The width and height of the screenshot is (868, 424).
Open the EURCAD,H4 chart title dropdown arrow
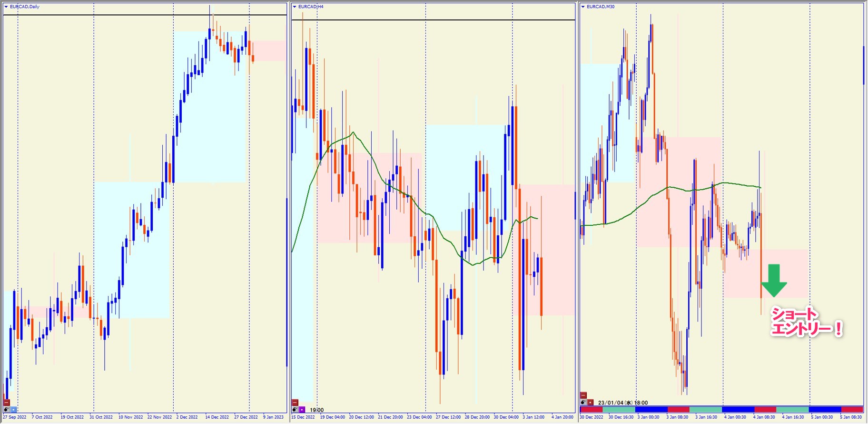(x=295, y=7)
